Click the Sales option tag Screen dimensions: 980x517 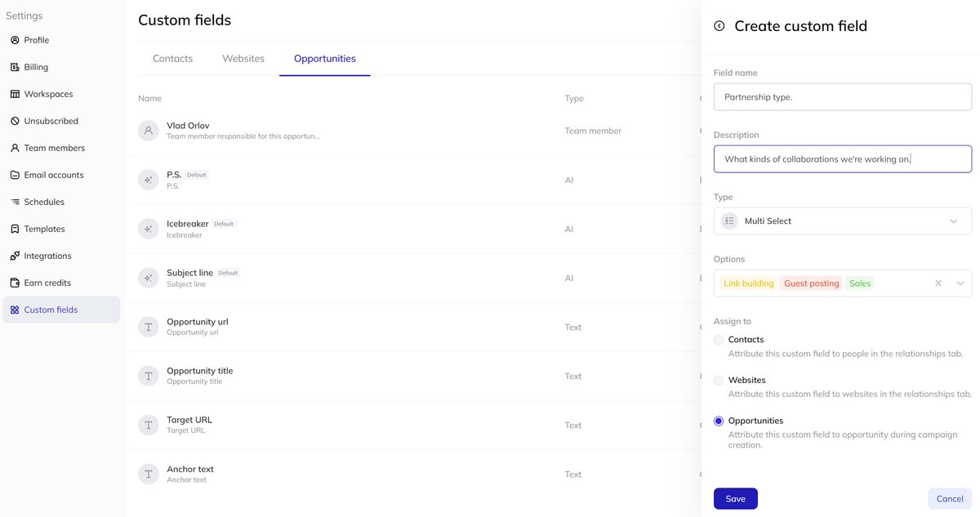coord(860,283)
